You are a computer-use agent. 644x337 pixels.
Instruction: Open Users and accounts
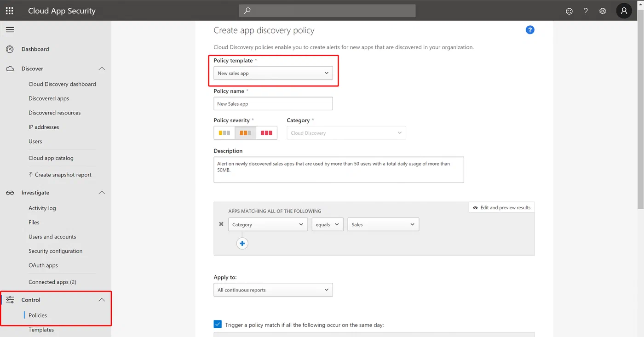coord(52,237)
